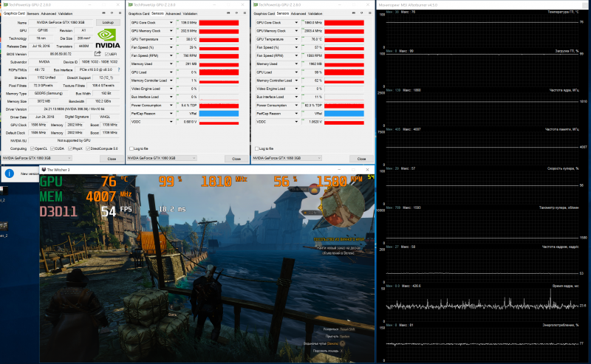This screenshot has height=364, width=591.
Task: Click Close button in loaded Sensors window
Action: 361,159
